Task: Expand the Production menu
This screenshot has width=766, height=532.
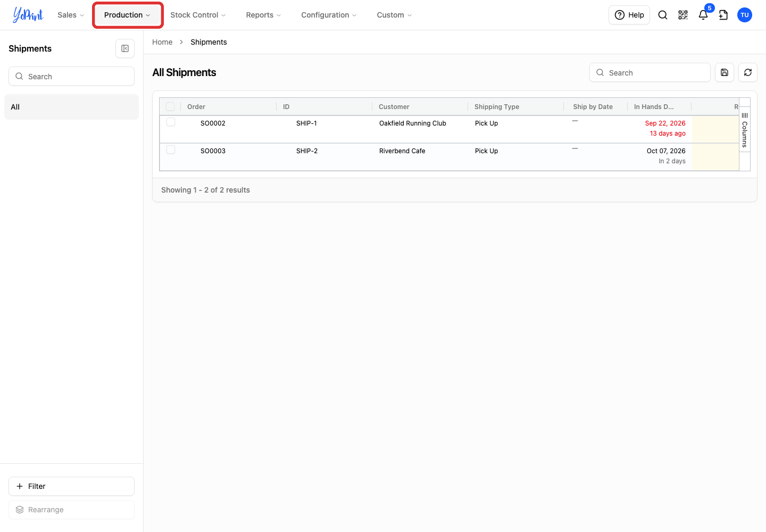Action: pos(127,15)
